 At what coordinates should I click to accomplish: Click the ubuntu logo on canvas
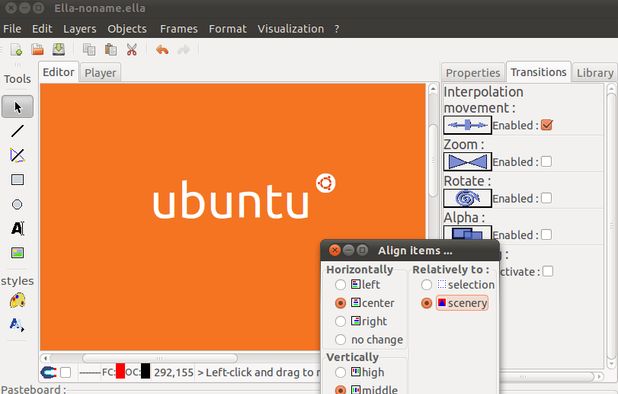pyautogui.click(x=244, y=196)
